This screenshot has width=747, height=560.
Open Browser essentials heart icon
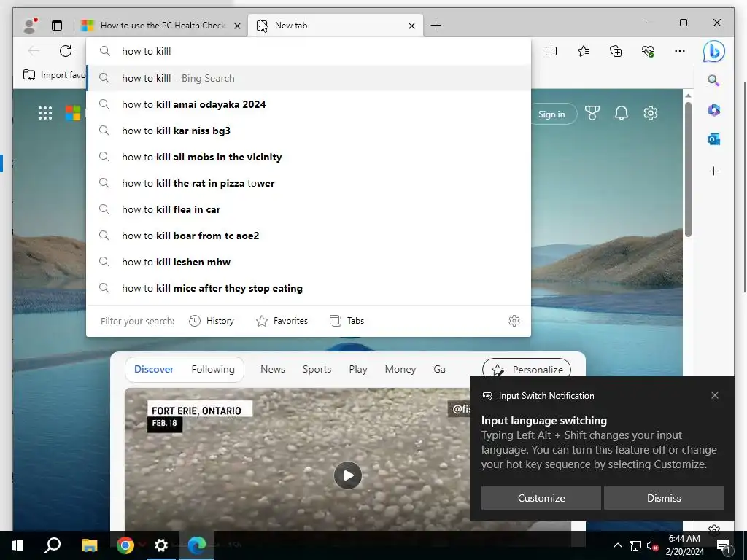[x=648, y=51]
